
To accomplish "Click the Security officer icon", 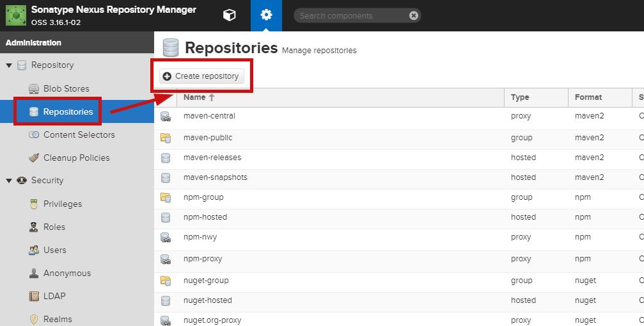I will pyautogui.click(x=21, y=181).
